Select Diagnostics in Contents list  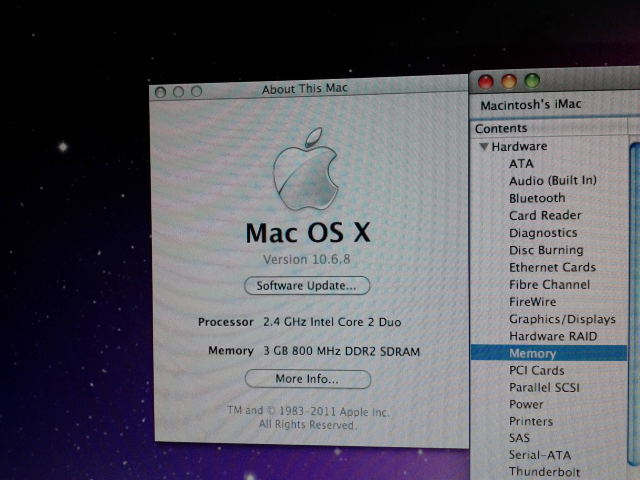[543, 233]
